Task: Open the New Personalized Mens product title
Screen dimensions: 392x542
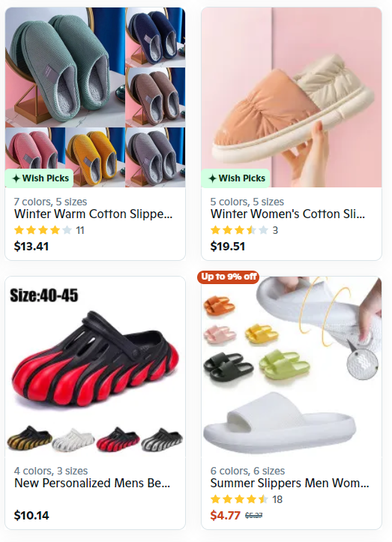Action: click(x=92, y=483)
